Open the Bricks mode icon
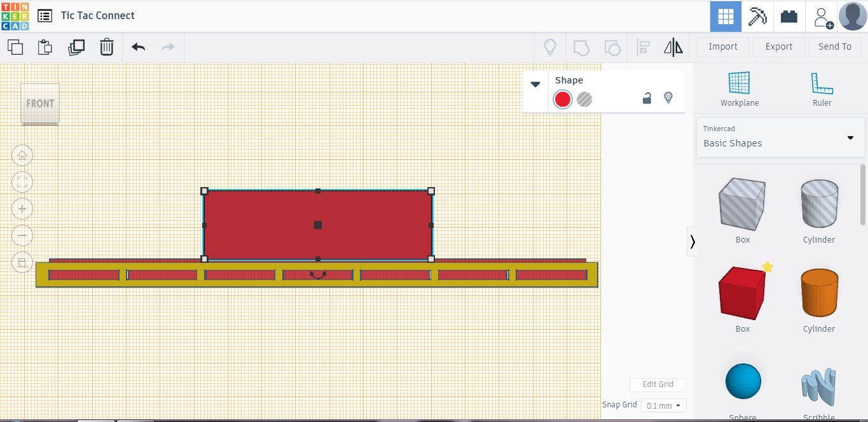 (x=789, y=17)
